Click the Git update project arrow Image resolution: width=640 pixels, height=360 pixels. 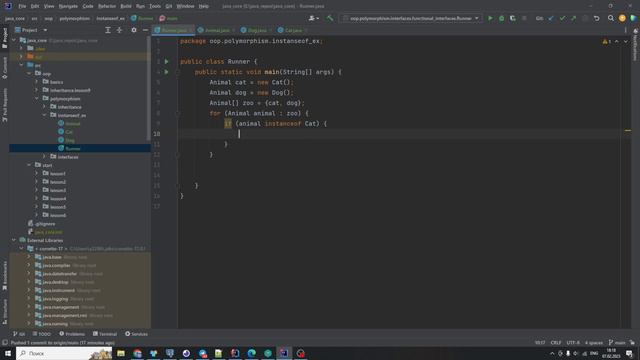click(551, 18)
